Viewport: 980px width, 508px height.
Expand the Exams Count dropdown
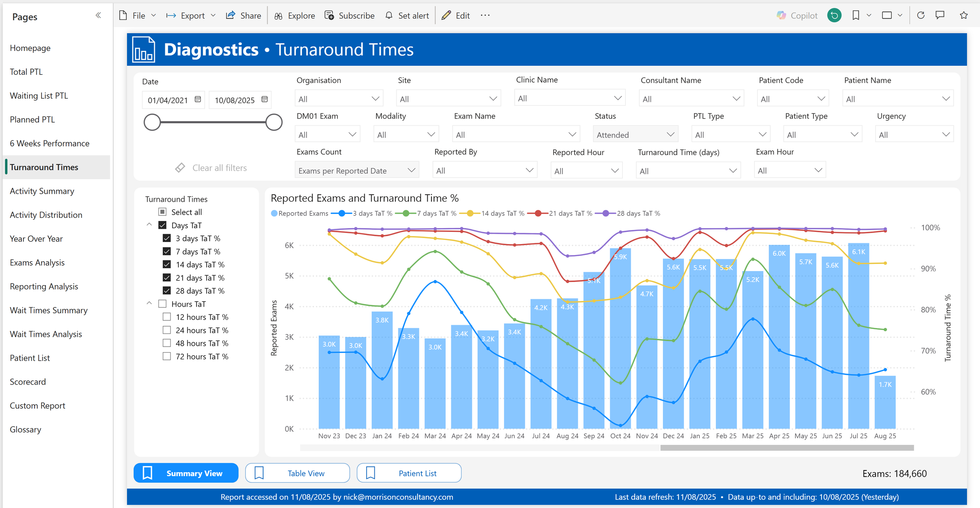click(x=356, y=170)
